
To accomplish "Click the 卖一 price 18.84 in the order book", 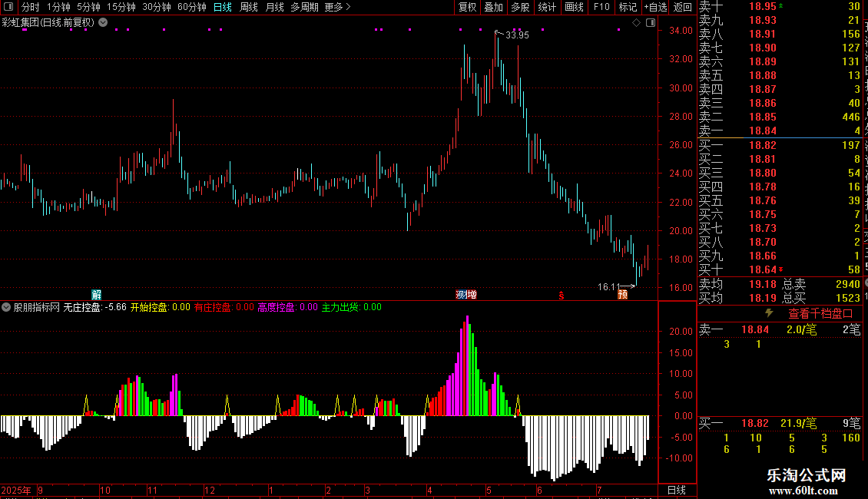I will [x=763, y=131].
